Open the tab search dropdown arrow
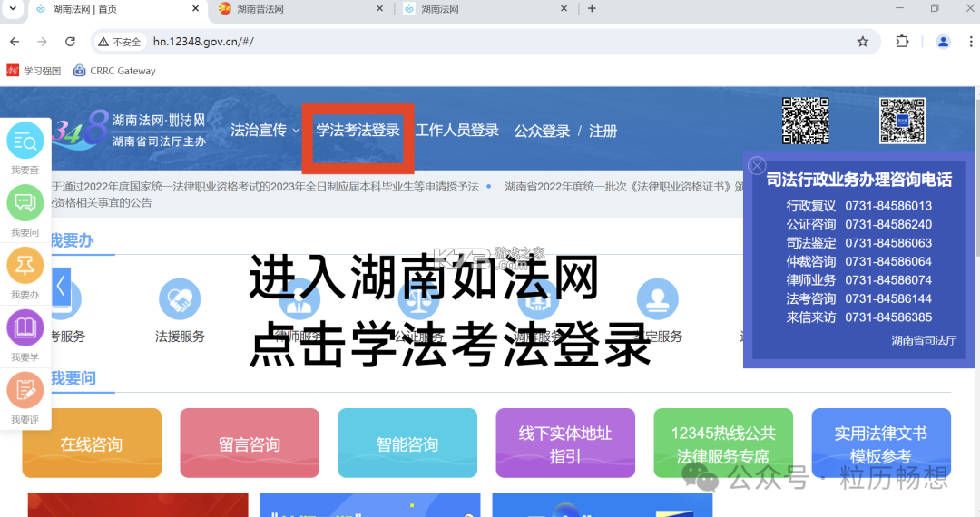The image size is (980, 517). point(13,9)
